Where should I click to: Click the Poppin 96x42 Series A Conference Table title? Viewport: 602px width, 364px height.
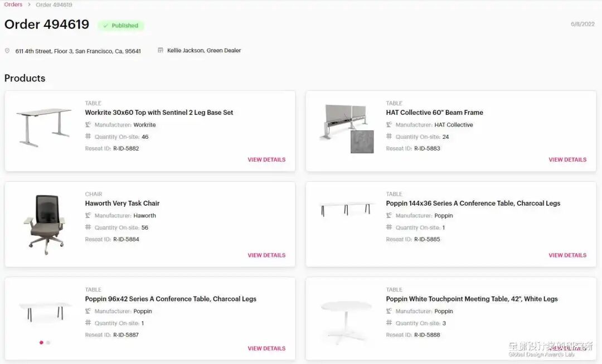click(171, 299)
